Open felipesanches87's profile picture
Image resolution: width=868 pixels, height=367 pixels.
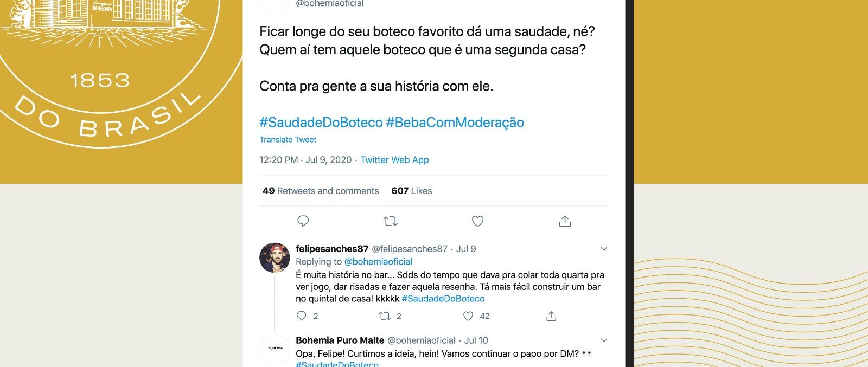coord(275,257)
